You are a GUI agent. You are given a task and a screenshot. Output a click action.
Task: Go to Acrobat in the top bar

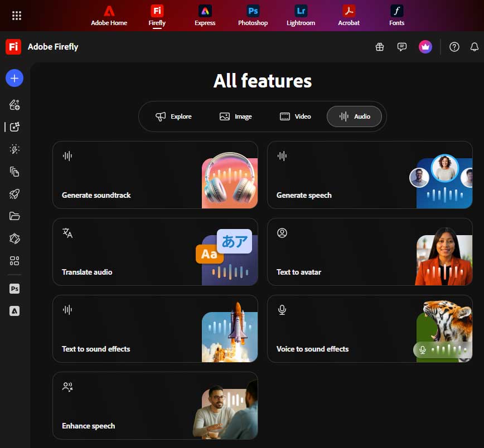[349, 16]
